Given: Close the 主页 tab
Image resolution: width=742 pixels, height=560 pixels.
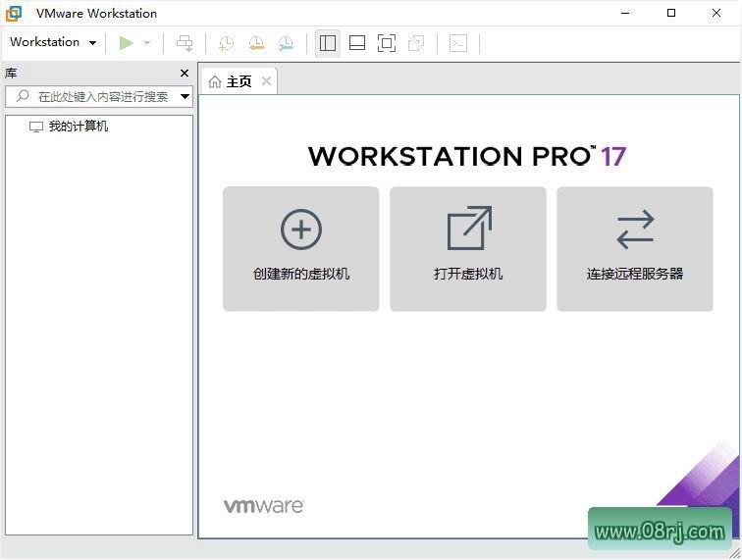Looking at the screenshot, I should (x=266, y=80).
